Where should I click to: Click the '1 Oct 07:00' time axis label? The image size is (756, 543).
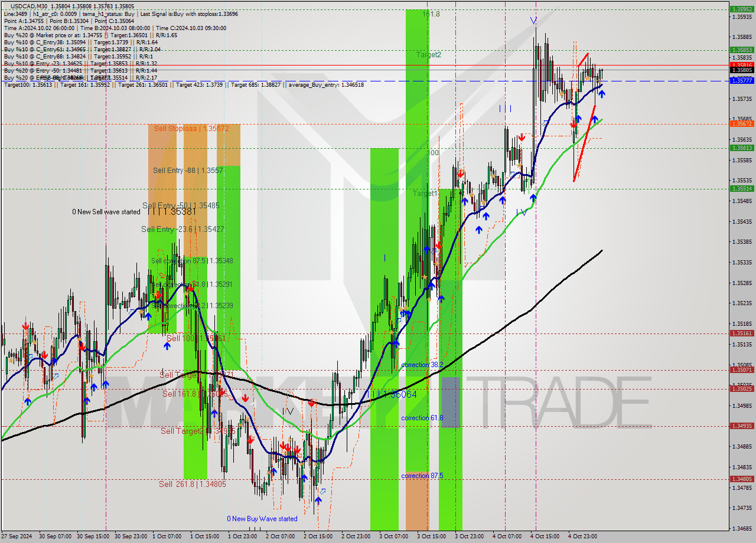167,537
